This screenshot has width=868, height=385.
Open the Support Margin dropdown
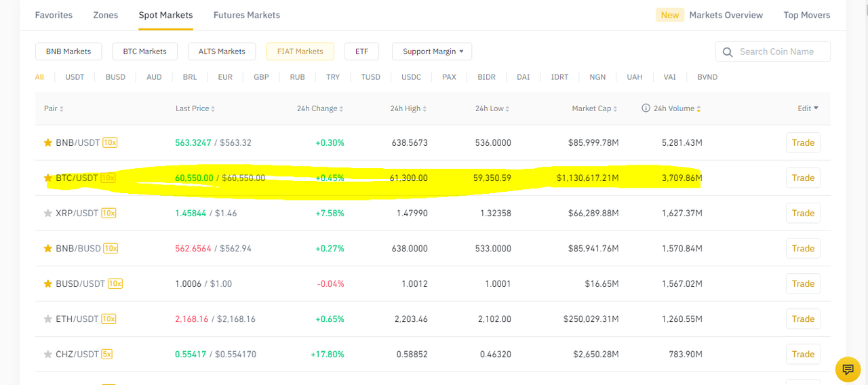(x=432, y=52)
